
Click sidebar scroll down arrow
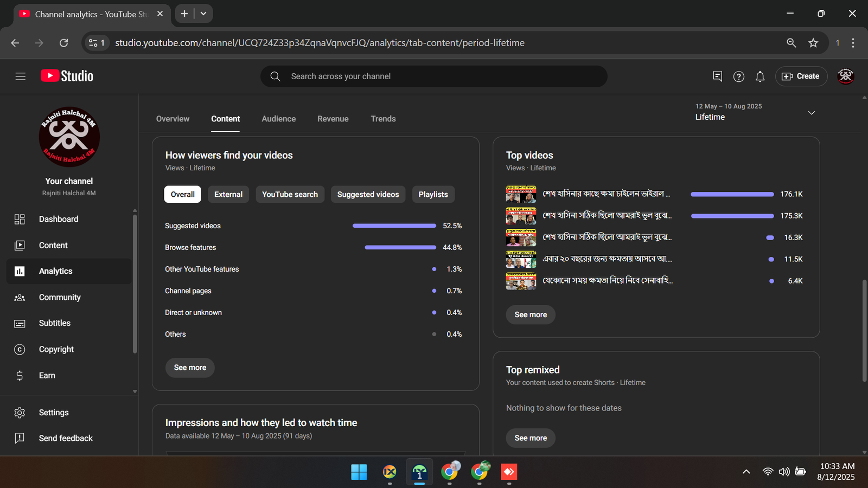pos(135,391)
